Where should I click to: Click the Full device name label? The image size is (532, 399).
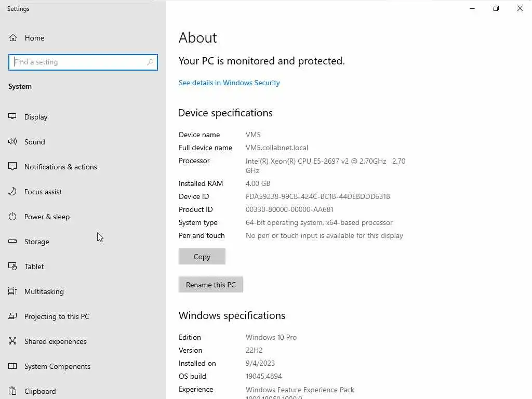(205, 148)
